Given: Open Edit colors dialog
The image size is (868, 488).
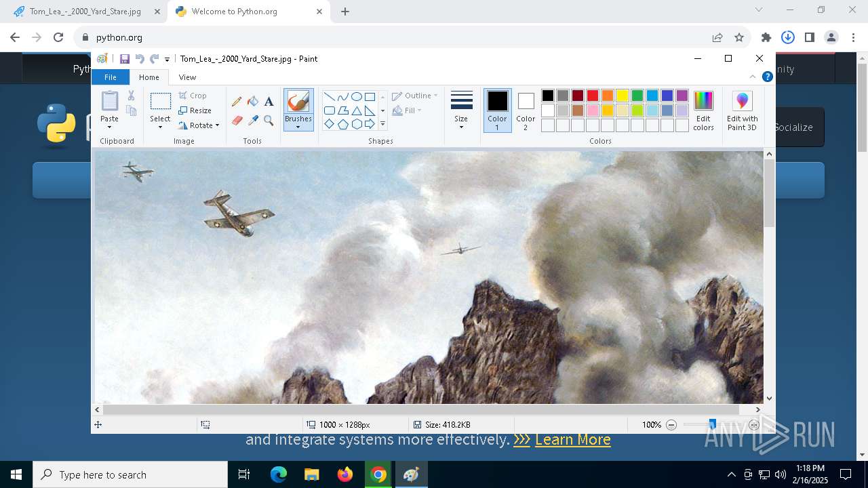Looking at the screenshot, I should (703, 111).
